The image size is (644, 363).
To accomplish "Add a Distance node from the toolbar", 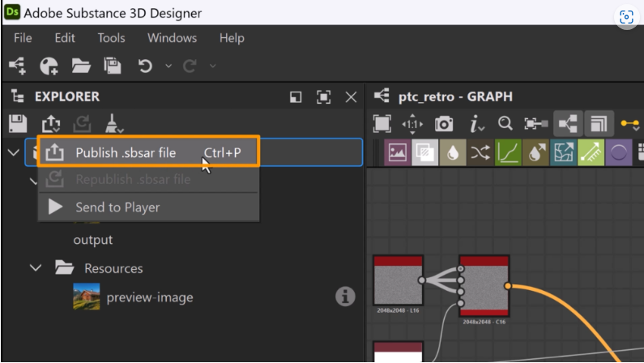I will pos(591,153).
